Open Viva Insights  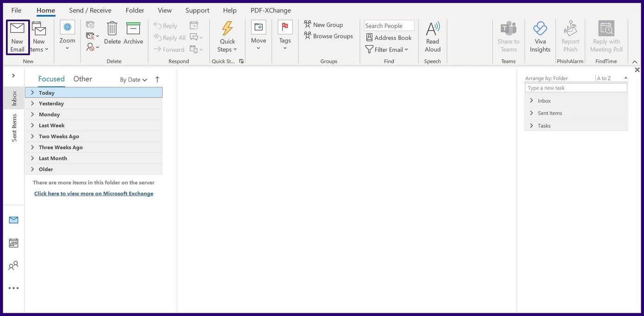pyautogui.click(x=540, y=37)
